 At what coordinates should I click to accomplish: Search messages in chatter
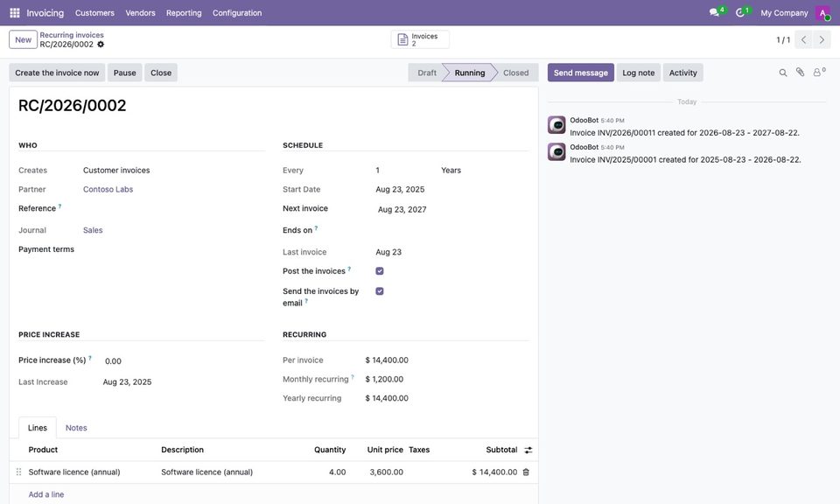tap(782, 73)
